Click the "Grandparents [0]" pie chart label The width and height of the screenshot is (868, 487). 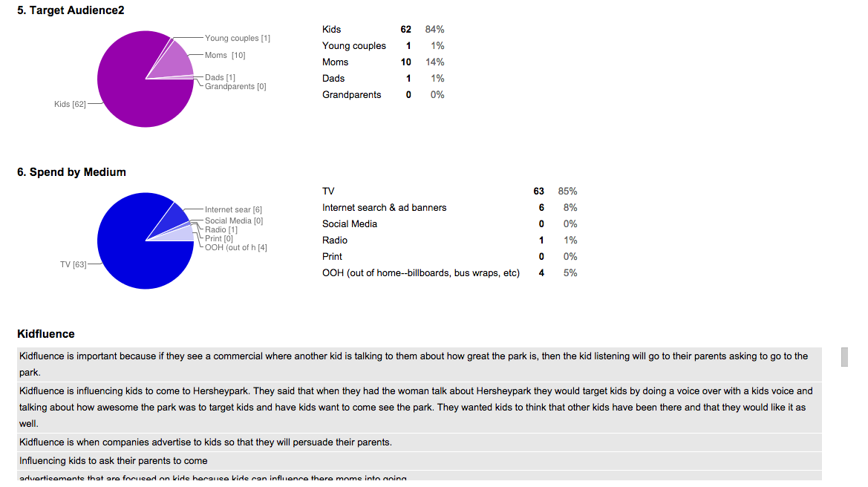(x=235, y=87)
